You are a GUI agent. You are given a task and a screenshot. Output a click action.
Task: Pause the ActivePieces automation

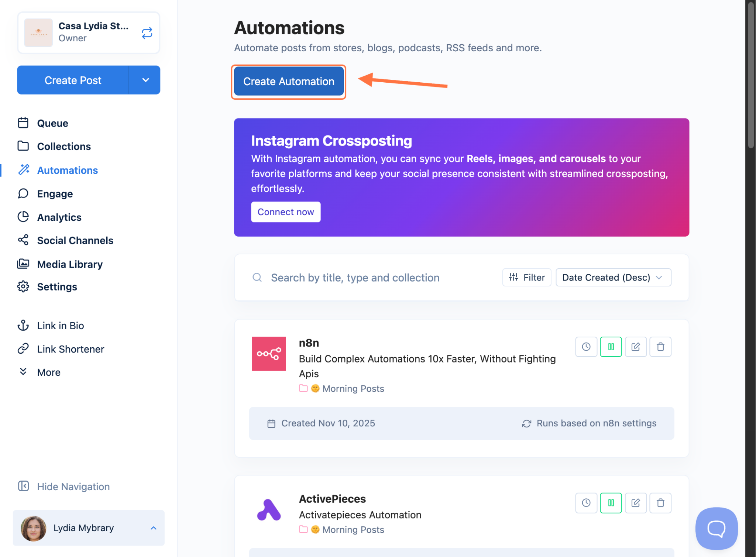[611, 503]
